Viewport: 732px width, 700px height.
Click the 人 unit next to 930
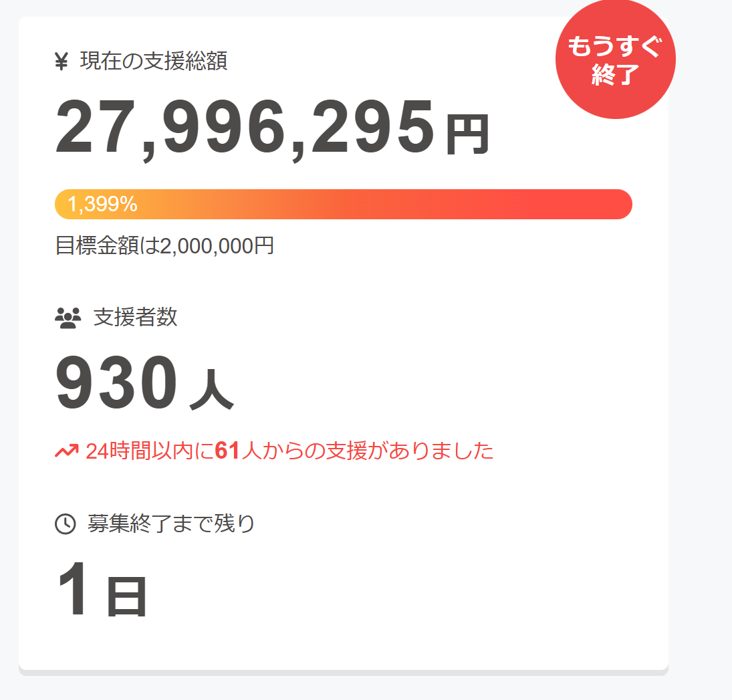pyautogui.click(x=211, y=392)
